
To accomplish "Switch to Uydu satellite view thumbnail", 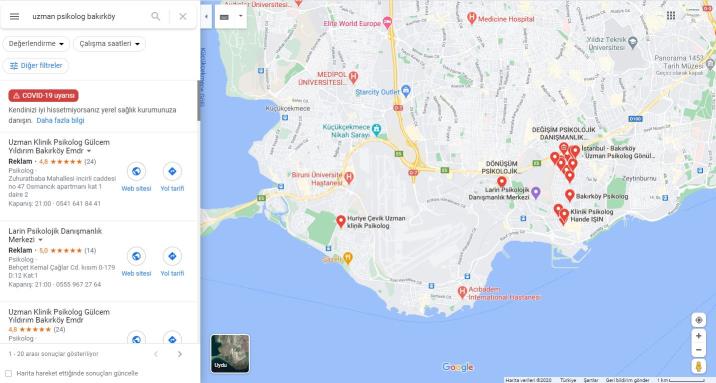I will tap(230, 354).
